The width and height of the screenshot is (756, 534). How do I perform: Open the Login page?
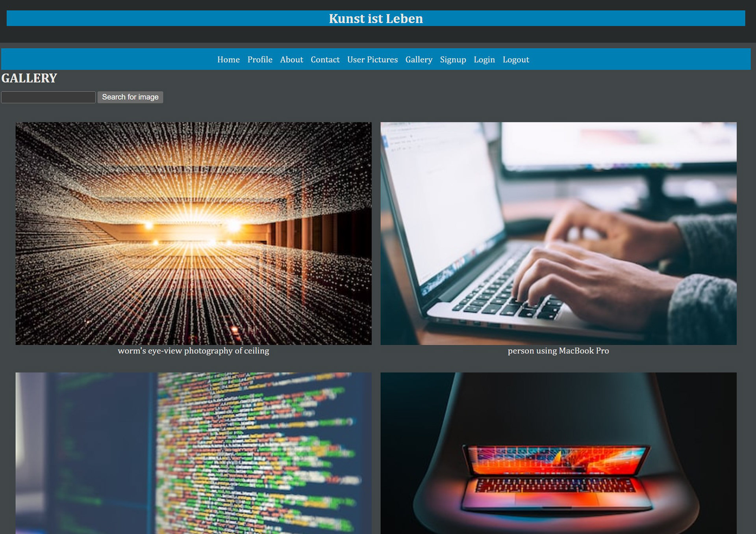[484, 60]
